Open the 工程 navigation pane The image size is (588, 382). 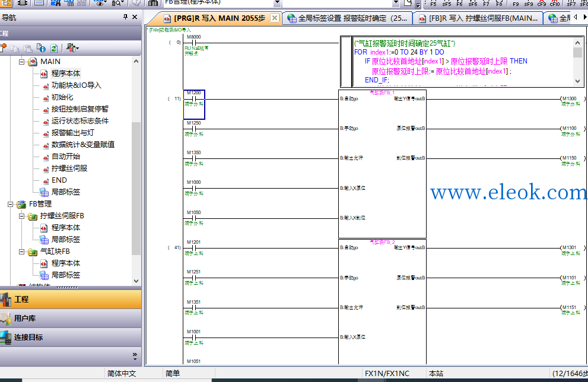coord(71,299)
